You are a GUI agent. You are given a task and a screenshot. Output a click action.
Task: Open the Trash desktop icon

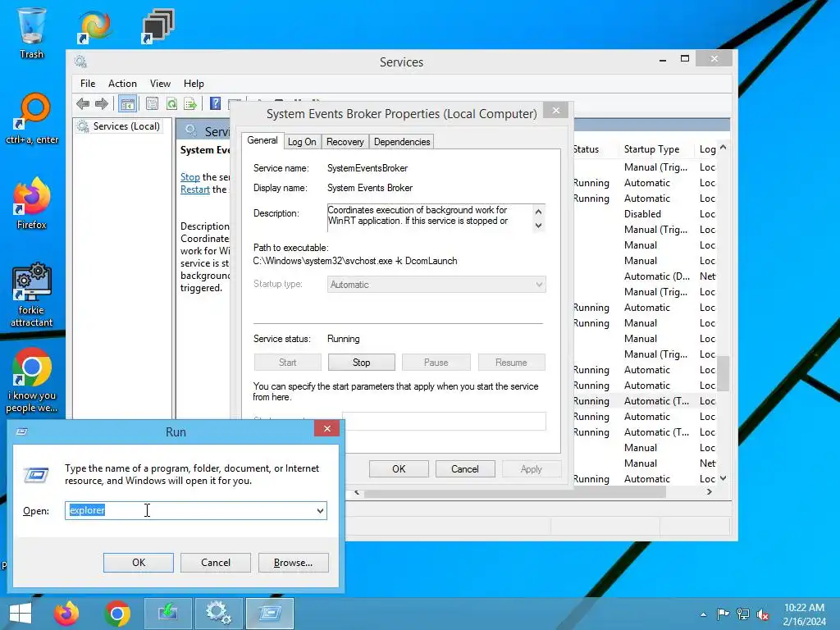tap(32, 32)
